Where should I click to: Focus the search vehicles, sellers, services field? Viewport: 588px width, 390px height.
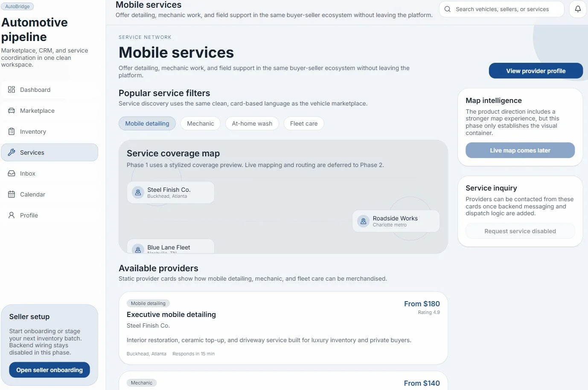click(502, 9)
